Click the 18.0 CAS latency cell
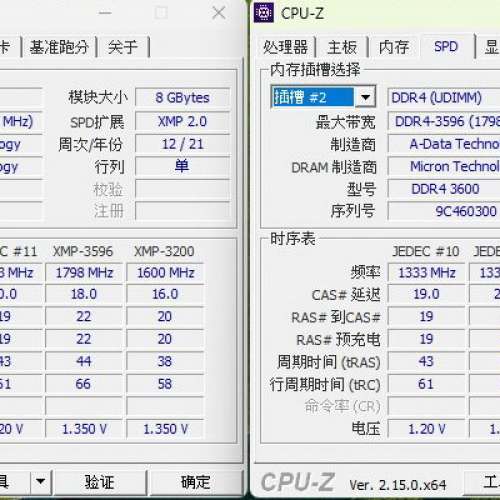The height and width of the screenshot is (500, 500). [84, 294]
